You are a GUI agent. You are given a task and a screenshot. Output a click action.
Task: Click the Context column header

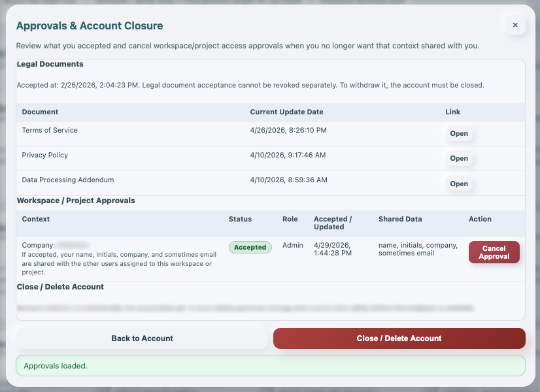[x=36, y=219]
